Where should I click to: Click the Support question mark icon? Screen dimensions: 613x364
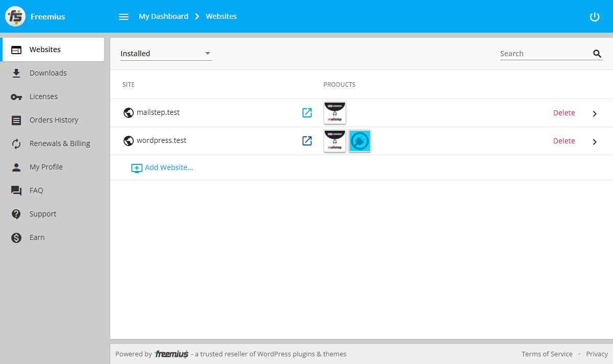click(x=16, y=213)
